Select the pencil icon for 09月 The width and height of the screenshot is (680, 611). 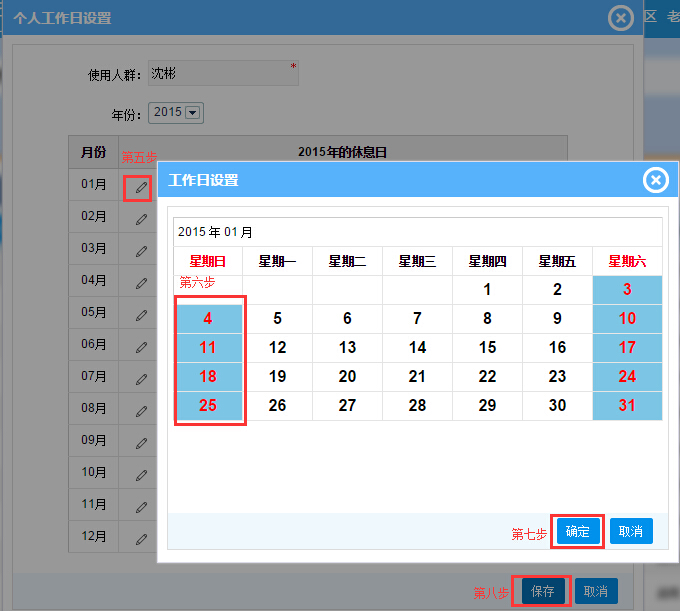tap(141, 444)
